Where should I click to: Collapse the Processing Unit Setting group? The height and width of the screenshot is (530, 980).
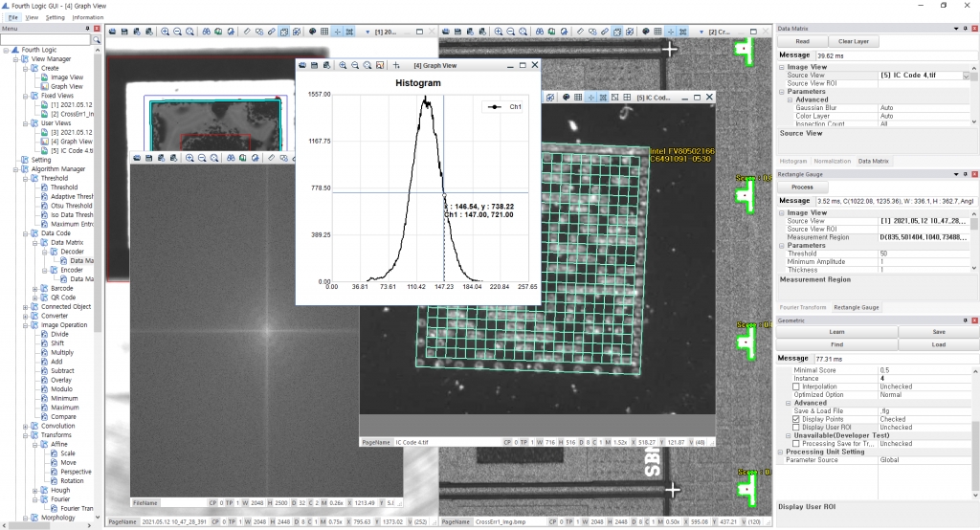(781, 452)
